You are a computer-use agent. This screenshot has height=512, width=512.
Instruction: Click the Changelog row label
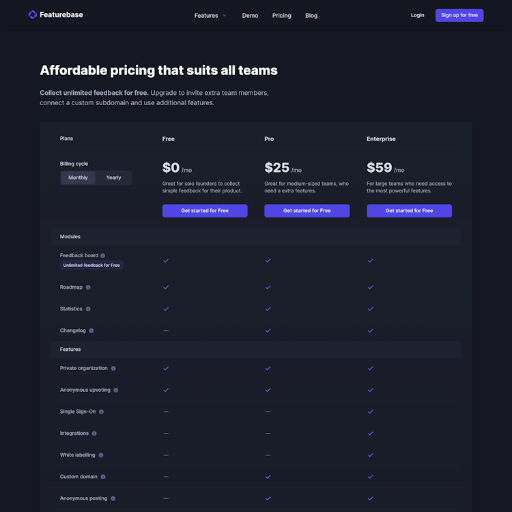[x=73, y=331]
